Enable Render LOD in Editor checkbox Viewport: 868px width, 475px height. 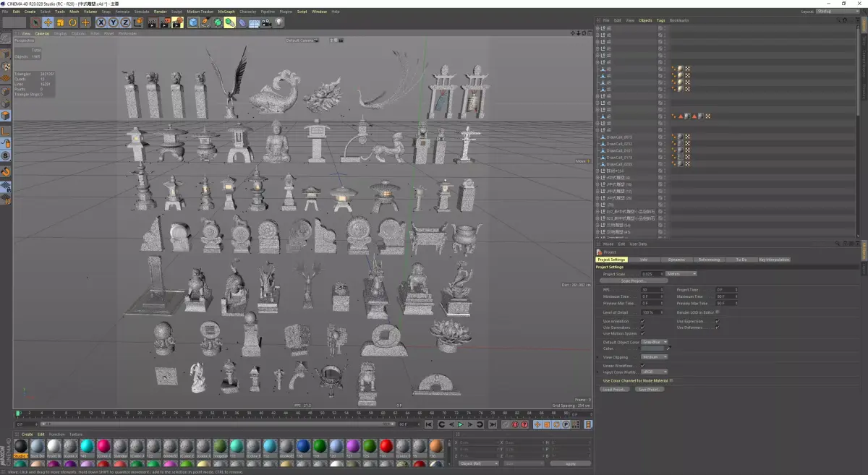tap(718, 312)
